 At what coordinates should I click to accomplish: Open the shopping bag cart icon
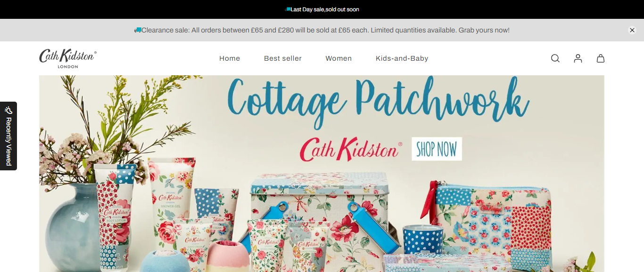click(x=601, y=58)
